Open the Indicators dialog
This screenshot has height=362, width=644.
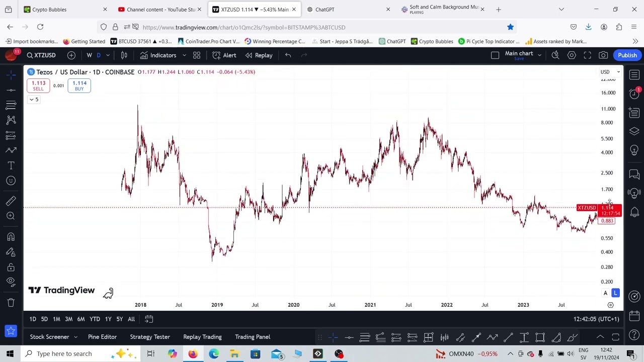(x=158, y=55)
